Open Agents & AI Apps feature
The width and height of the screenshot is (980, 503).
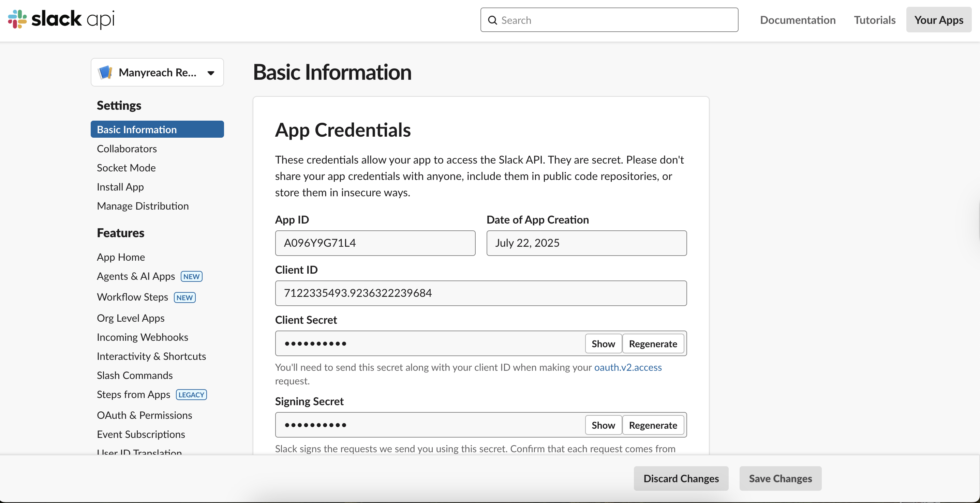[136, 276]
